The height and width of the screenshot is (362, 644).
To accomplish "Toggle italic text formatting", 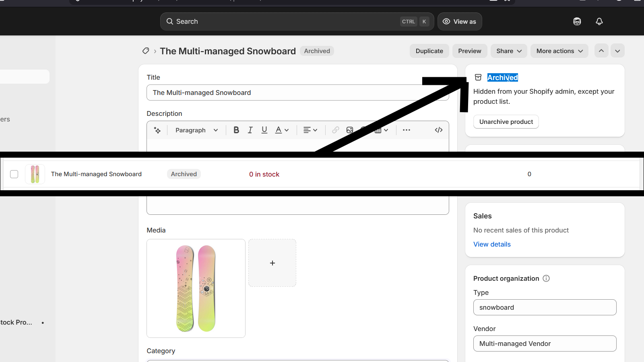I will click(x=250, y=130).
